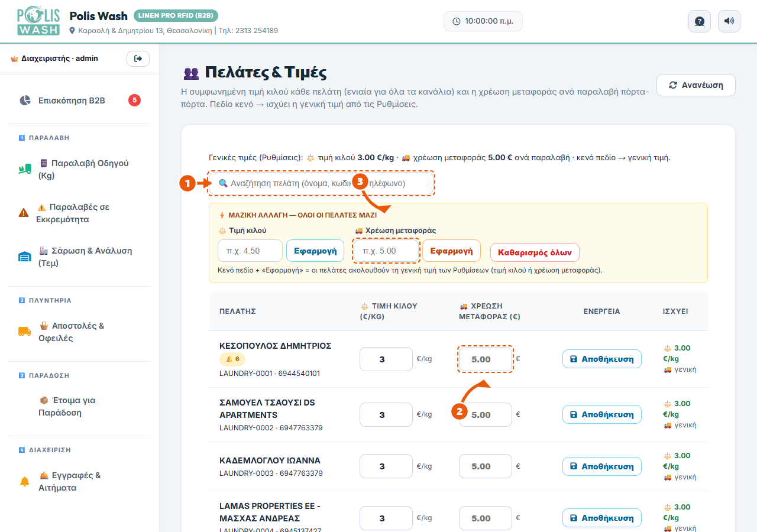This screenshot has height=532, width=757.
Task: Select the ΚΕΣΟΠΟΥΛΟΣ ΔΗΜΗΤΡΙΟΣ customer name
Action: click(276, 346)
